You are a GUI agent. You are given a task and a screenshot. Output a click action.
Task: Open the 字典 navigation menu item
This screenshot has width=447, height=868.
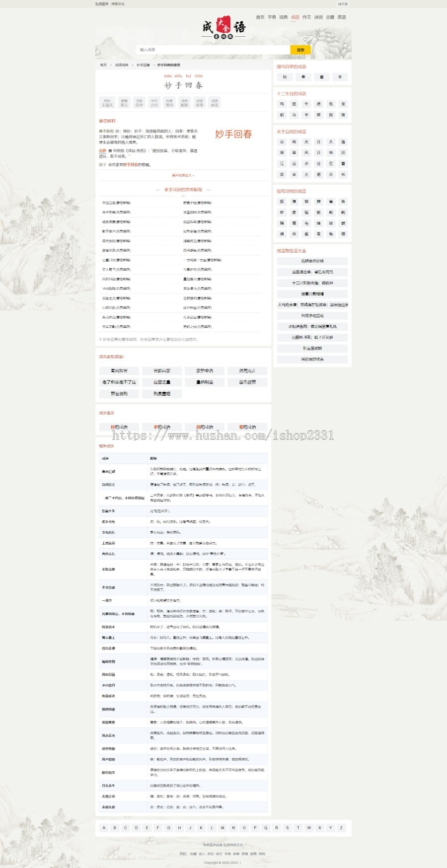pos(272,17)
